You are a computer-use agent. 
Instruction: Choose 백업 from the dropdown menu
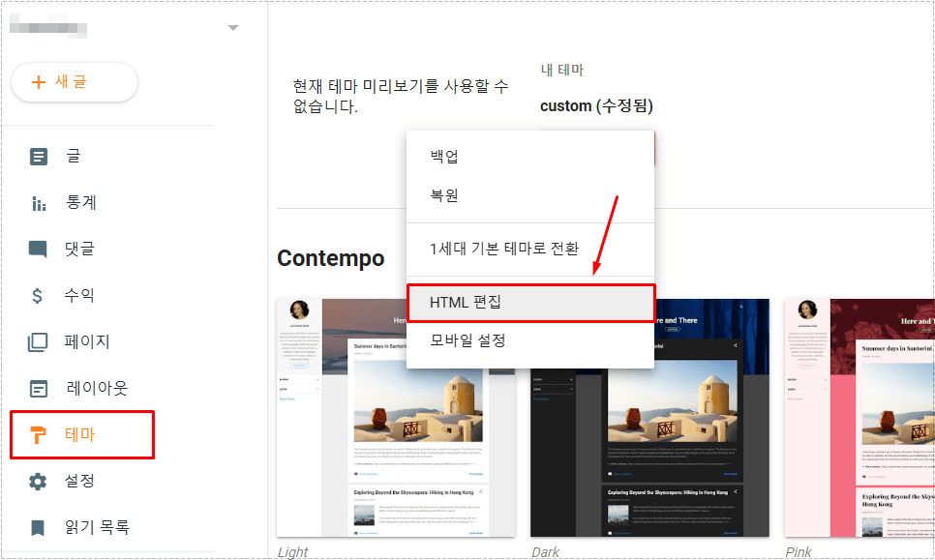click(530, 157)
